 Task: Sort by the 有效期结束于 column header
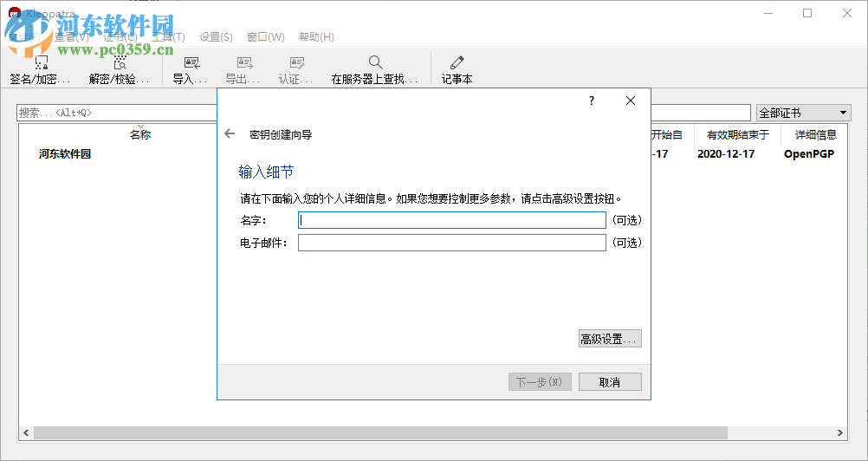737,134
